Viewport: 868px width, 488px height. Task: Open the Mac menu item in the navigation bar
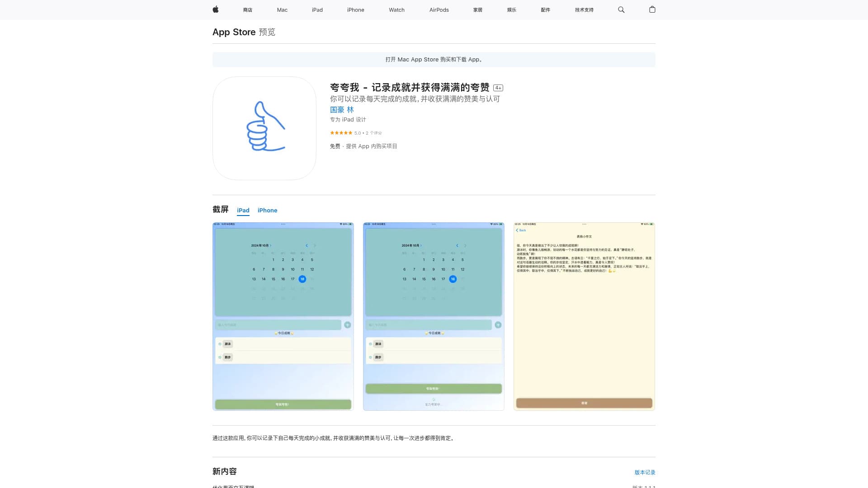click(x=282, y=9)
